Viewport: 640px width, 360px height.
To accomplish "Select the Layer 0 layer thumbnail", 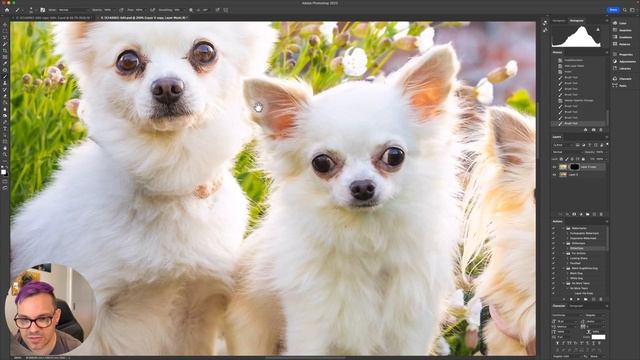I will point(563,174).
